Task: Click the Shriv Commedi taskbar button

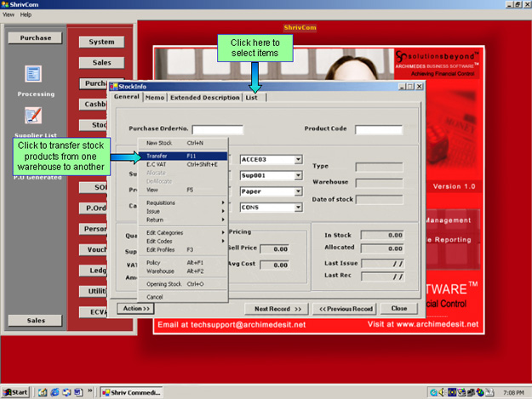Action: click(131, 392)
